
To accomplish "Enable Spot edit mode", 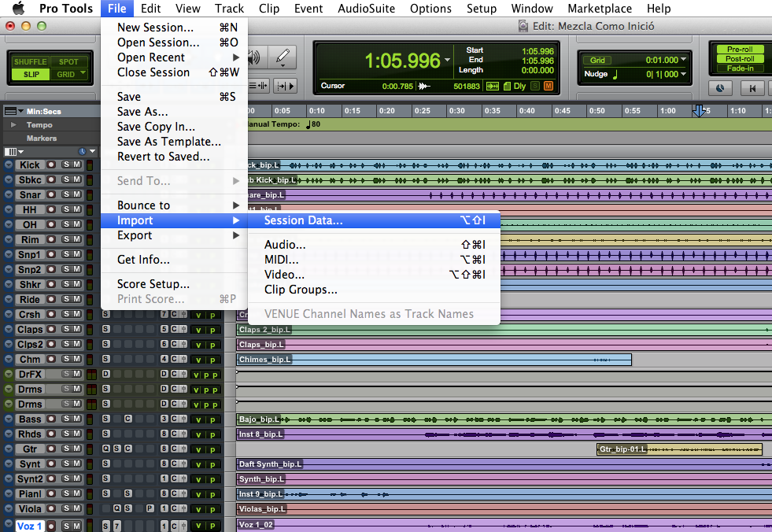I will click(x=68, y=61).
